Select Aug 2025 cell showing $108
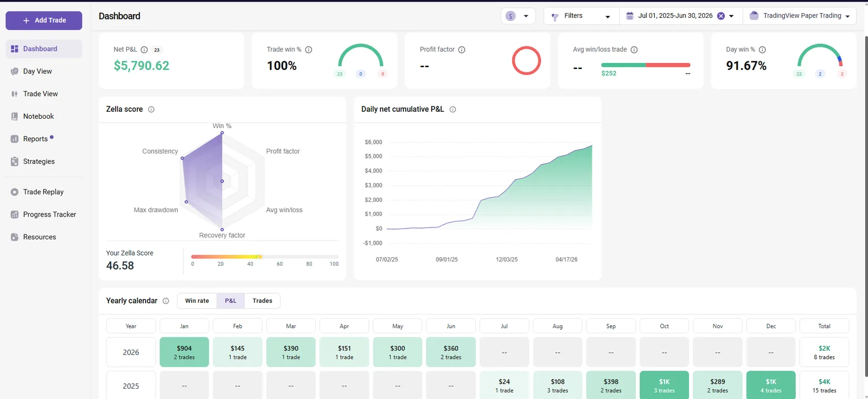868x399 pixels. coord(558,385)
